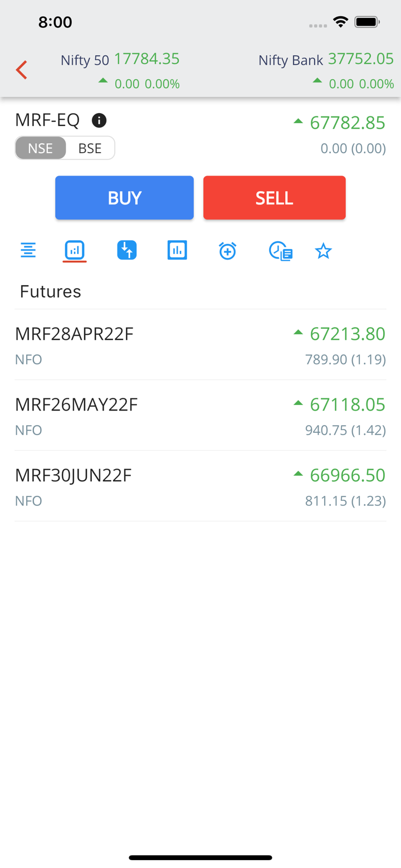This screenshot has height=868, width=401.
Task: Open the up-down arrows option chain icon
Action: pos(127,250)
